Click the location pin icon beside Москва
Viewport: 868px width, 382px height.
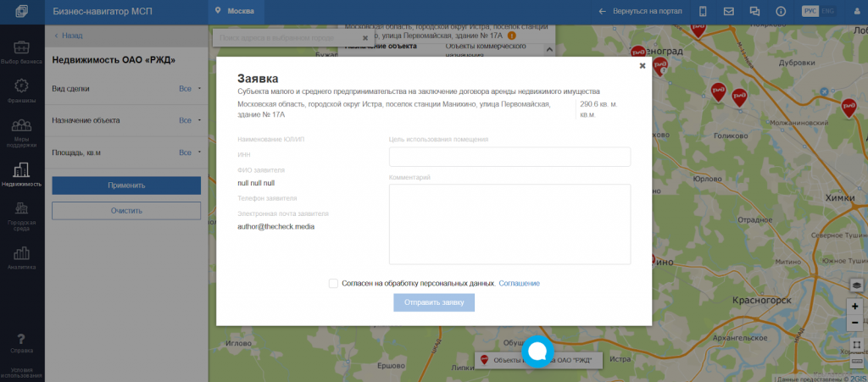pyautogui.click(x=219, y=11)
